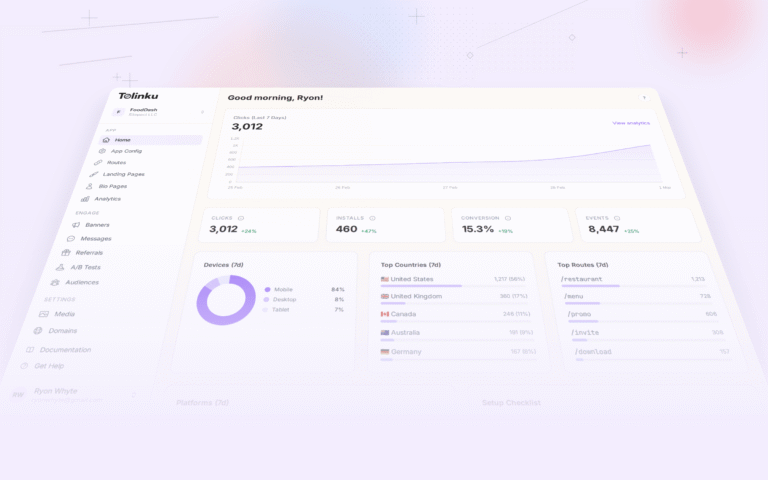This screenshot has width=768, height=480.
Task: Click the Platforms (7d) heading
Action: (x=202, y=403)
